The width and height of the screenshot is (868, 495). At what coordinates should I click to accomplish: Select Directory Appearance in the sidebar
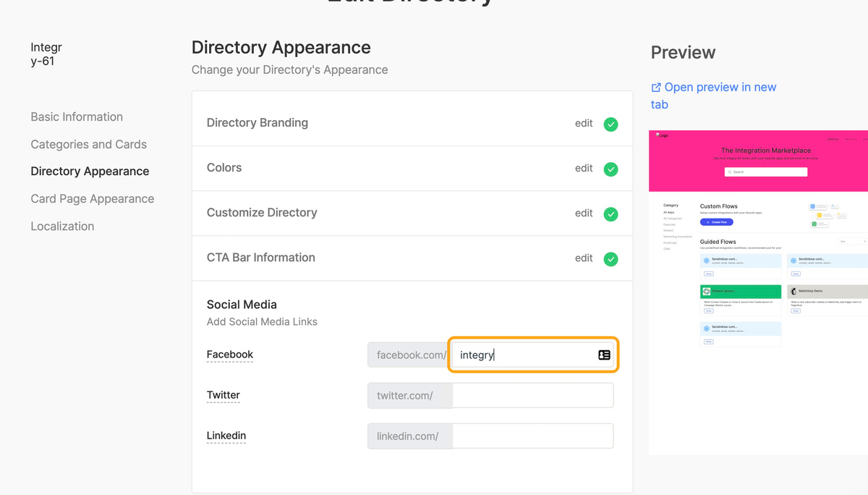tap(90, 172)
